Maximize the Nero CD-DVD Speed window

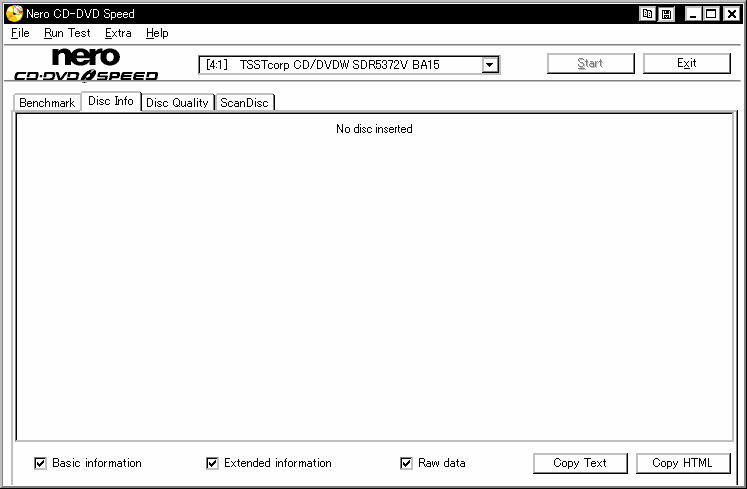pyautogui.click(x=711, y=14)
